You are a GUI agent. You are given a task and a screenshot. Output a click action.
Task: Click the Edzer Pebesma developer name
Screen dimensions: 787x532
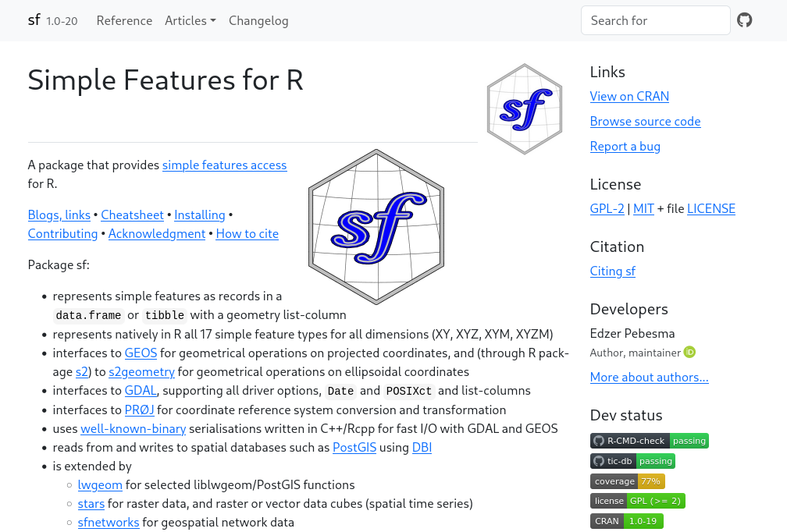(x=632, y=333)
